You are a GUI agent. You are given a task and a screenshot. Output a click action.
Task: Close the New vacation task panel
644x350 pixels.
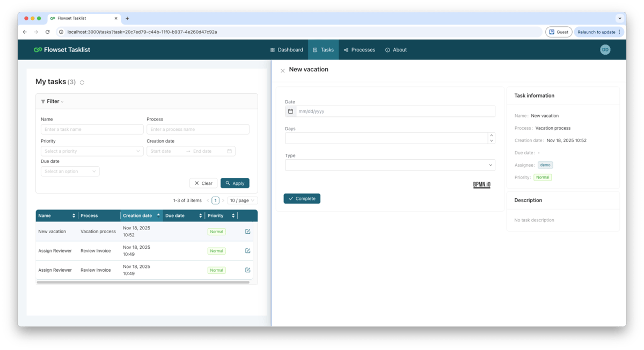[x=282, y=71]
